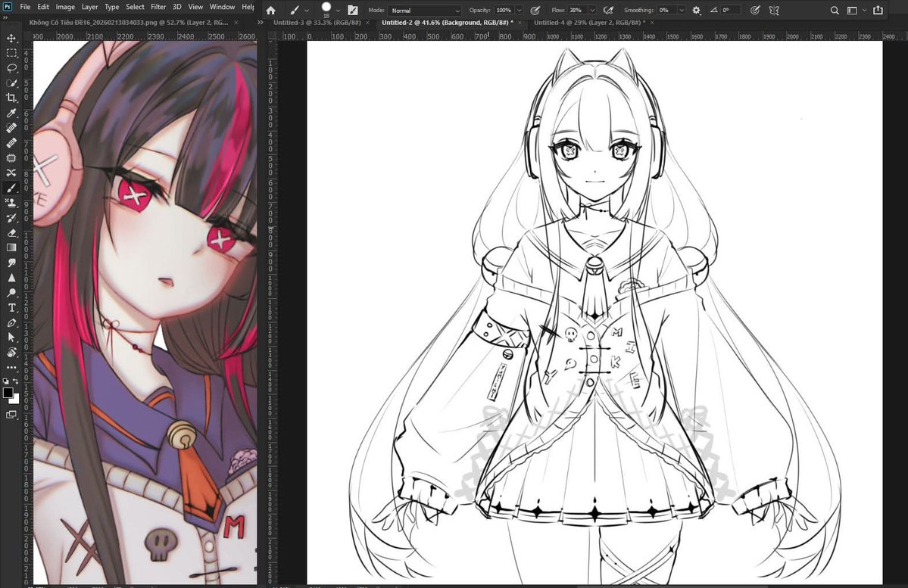Select the Pen tool
The image size is (908, 588).
tap(11, 323)
